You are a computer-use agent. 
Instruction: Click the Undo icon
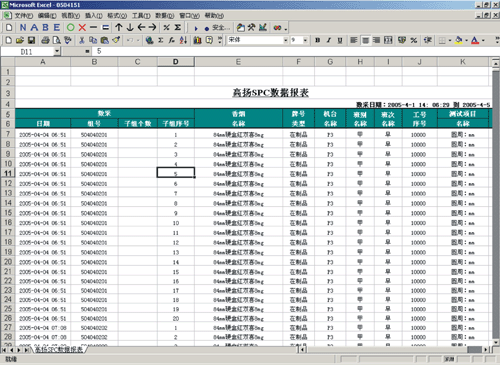(x=130, y=41)
